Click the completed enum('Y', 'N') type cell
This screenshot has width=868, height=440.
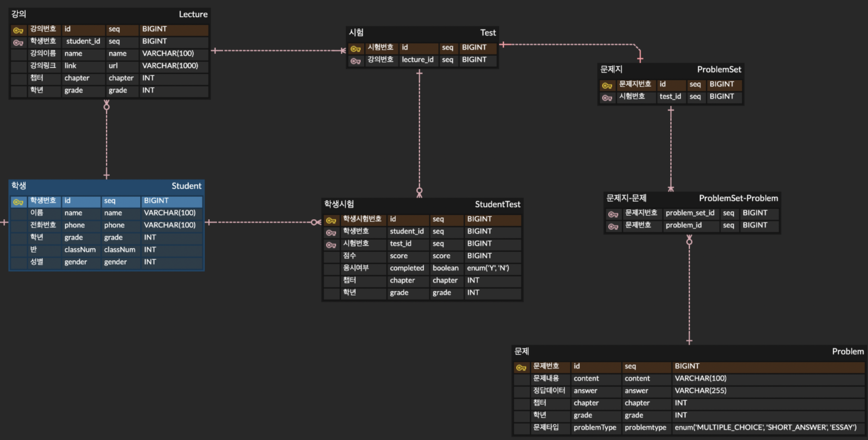coord(488,268)
